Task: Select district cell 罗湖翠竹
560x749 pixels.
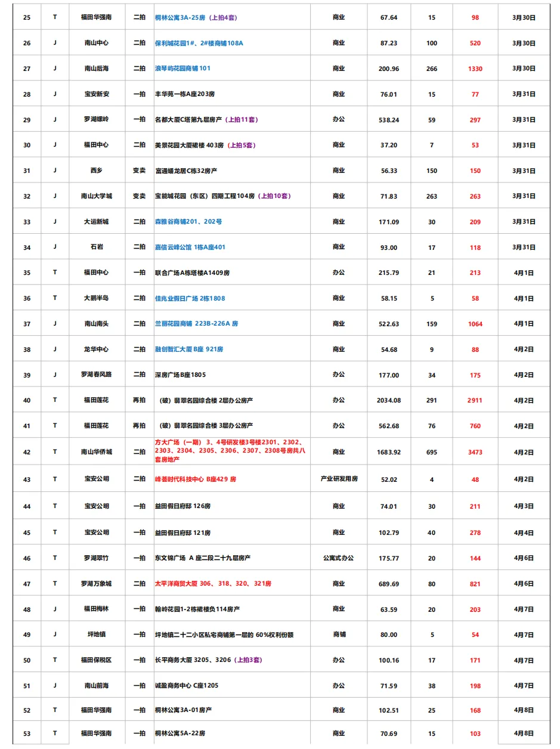Action: pos(97,558)
